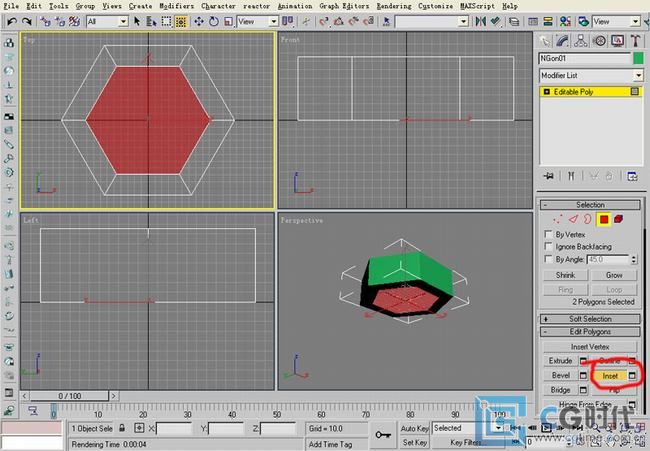Activate the Select and Rotate tool

click(x=214, y=21)
